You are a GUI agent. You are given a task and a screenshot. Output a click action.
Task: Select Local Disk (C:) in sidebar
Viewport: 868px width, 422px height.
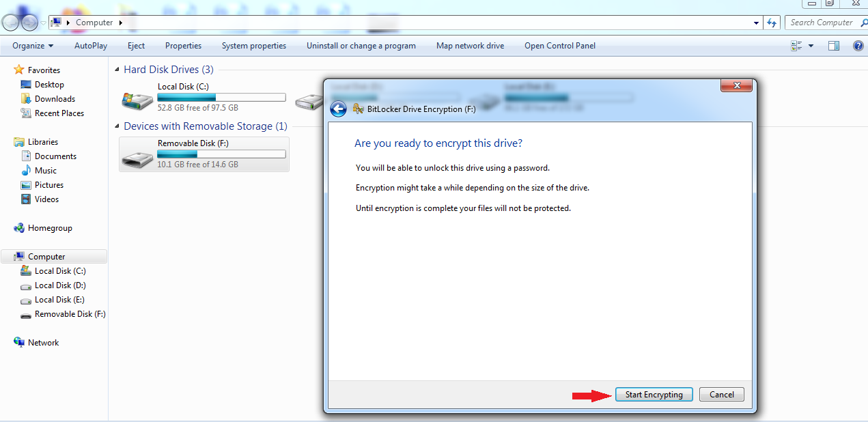(x=60, y=271)
